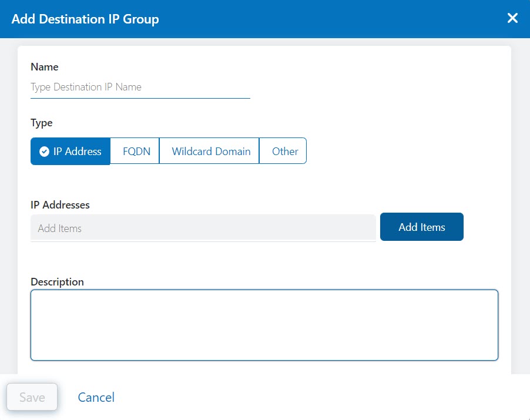Click the Add Items button
Screen dimensions: 530x420
(x=422, y=227)
